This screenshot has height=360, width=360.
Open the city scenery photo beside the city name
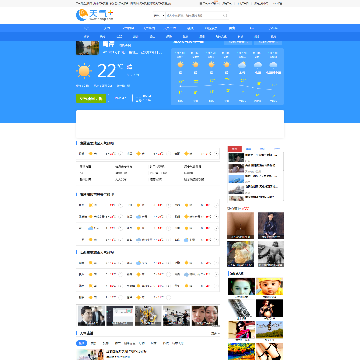pos(87,48)
